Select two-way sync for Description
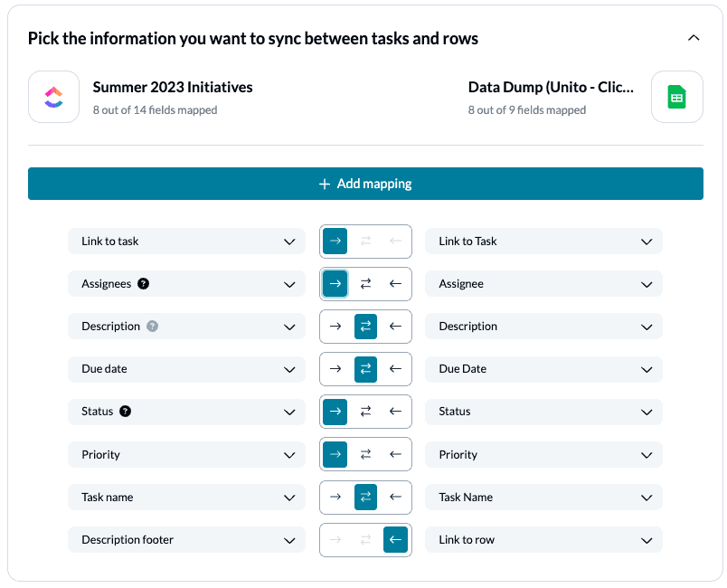Screen dimensions: 727x588 (x=366, y=327)
